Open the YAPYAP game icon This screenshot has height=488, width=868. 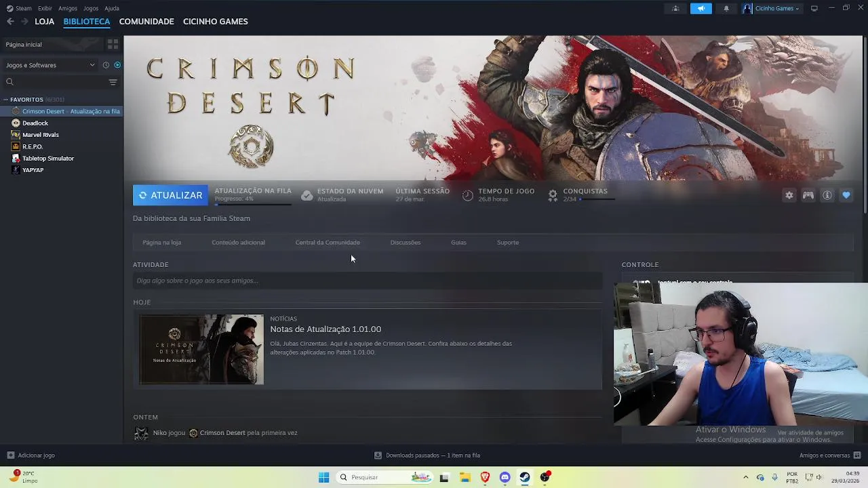click(x=16, y=170)
